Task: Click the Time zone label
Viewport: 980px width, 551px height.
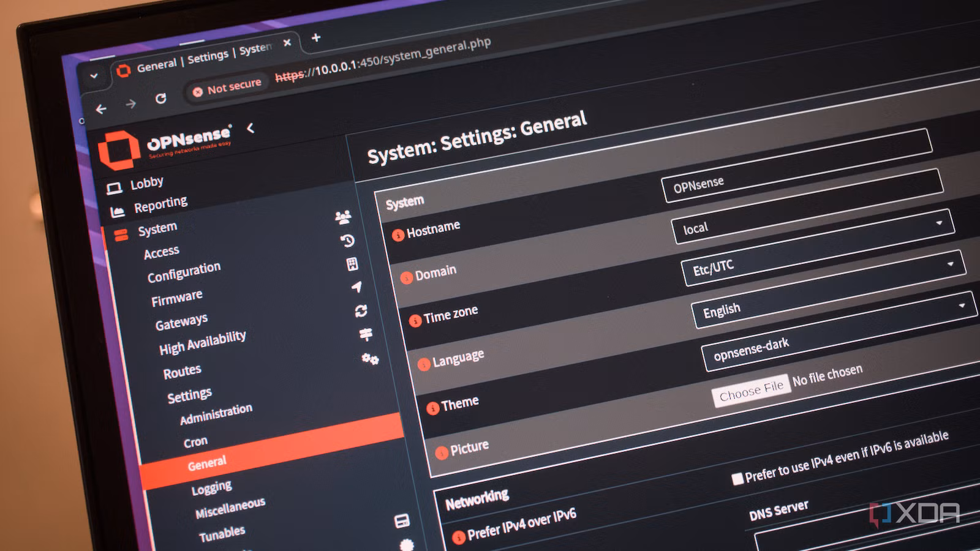Action: tap(451, 315)
